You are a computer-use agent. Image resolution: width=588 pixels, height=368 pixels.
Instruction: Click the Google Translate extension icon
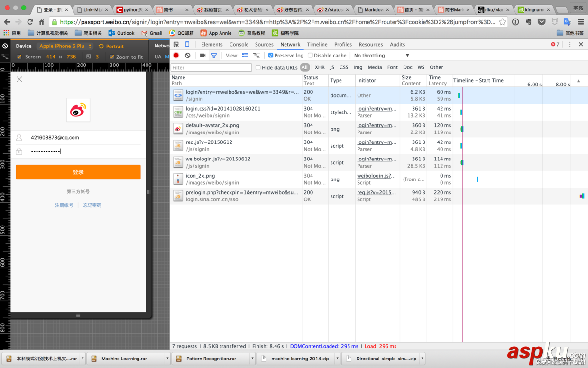567,22
